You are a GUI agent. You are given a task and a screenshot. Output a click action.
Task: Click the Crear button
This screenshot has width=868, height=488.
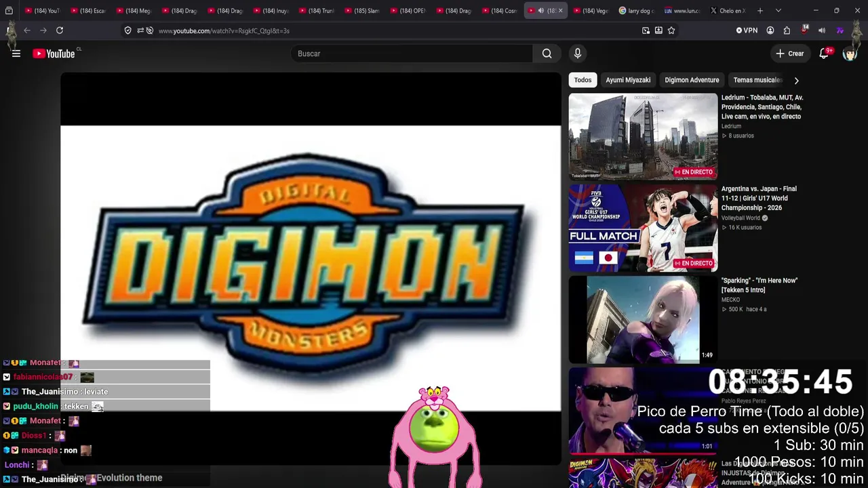coord(790,54)
